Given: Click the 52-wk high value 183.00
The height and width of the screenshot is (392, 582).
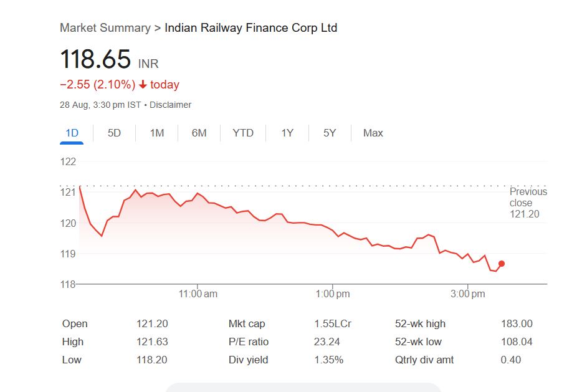Looking at the screenshot, I should [517, 323].
